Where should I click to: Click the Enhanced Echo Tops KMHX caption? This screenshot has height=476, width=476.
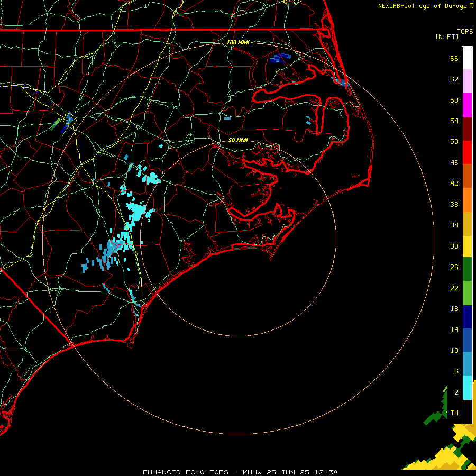(x=240, y=472)
